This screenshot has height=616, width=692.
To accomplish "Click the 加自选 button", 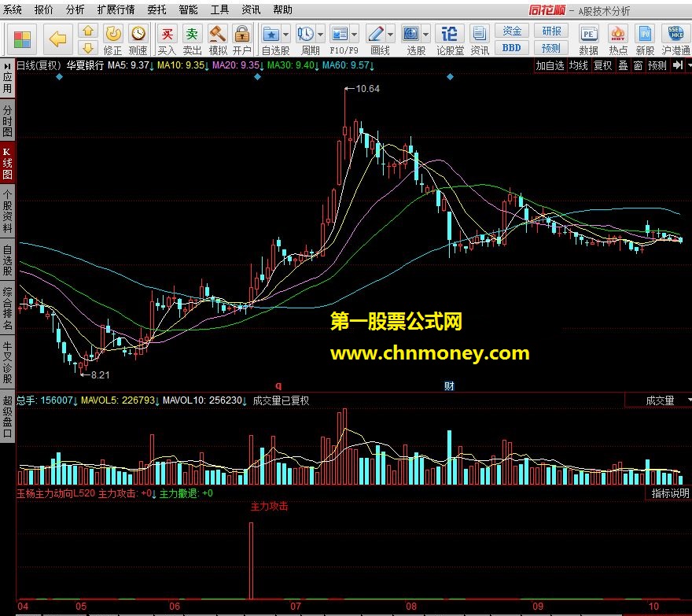I will point(550,65).
